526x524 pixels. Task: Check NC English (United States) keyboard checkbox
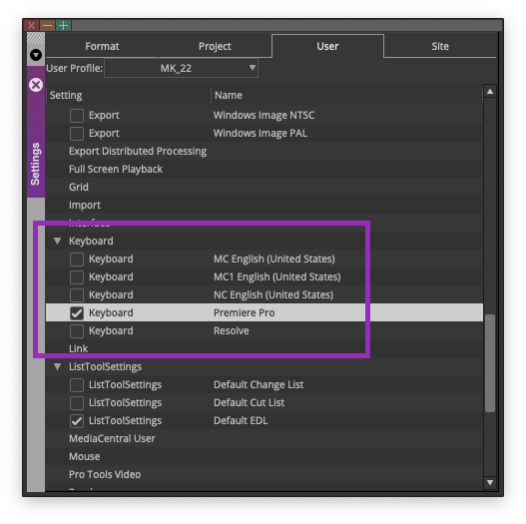77,295
